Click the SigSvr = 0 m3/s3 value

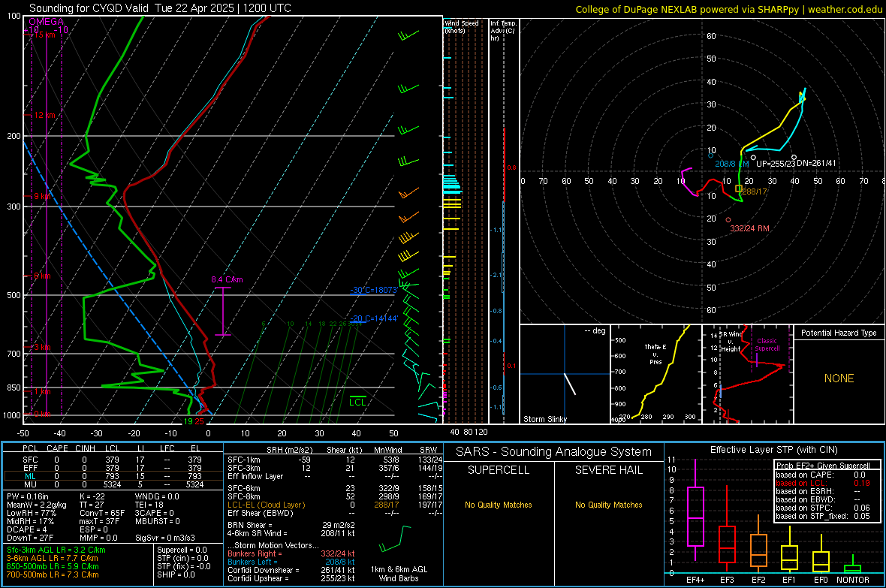tap(165, 538)
